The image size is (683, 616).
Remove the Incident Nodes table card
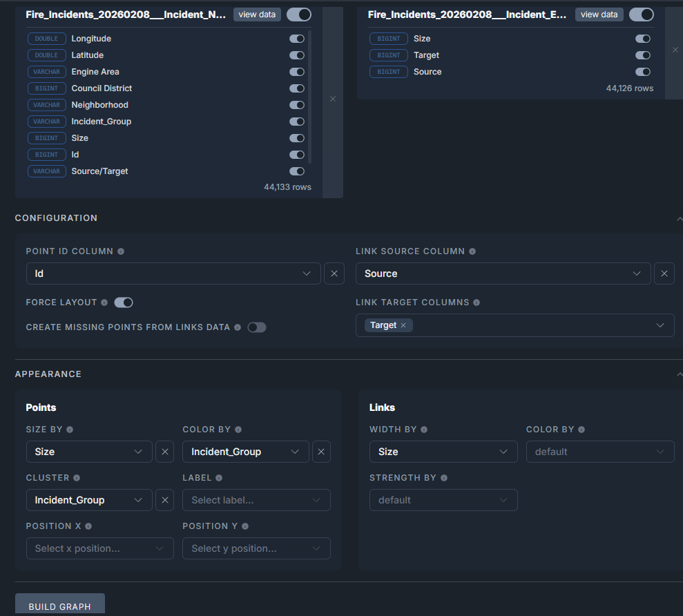pos(333,99)
